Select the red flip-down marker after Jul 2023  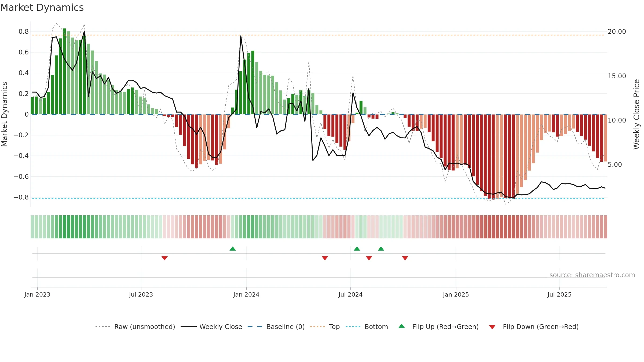point(164,258)
